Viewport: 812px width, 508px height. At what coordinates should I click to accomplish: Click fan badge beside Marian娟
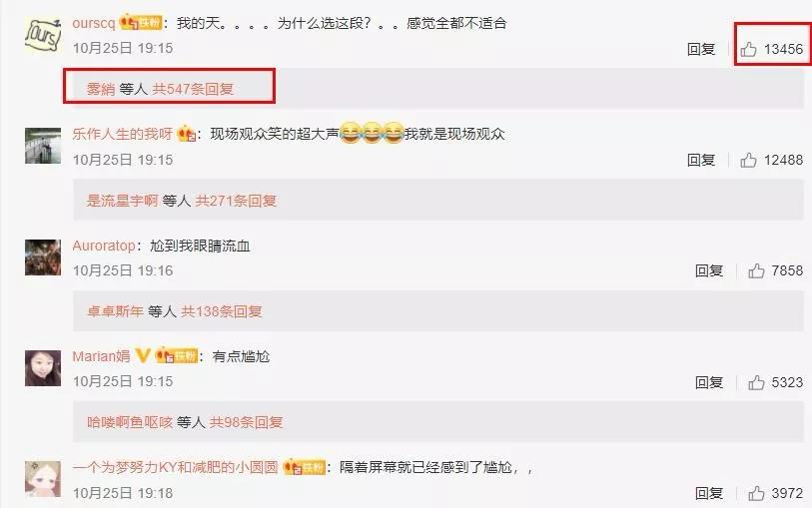tap(177, 355)
